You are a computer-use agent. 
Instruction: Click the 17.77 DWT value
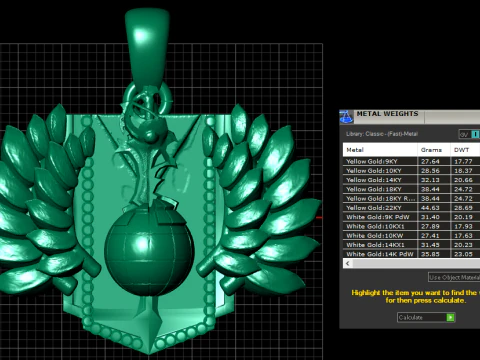click(463, 161)
